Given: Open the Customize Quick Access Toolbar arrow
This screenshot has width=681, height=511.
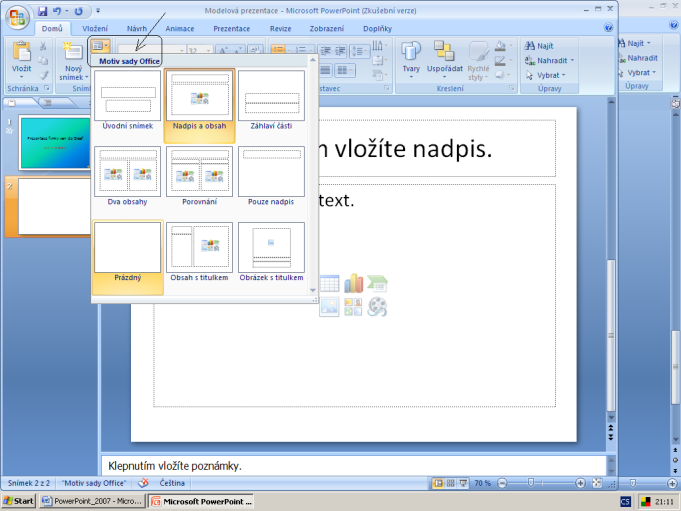Looking at the screenshot, I should [98, 11].
